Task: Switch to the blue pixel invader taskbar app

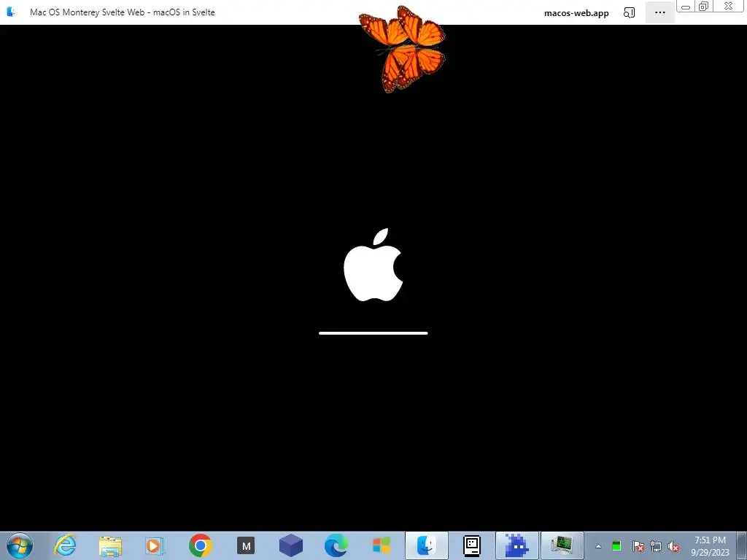Action: tap(517, 545)
